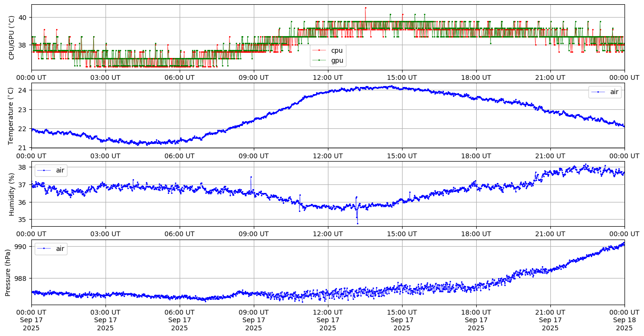
Task: Click the "21" tick on the Temperature axis
Action: pos(23,148)
